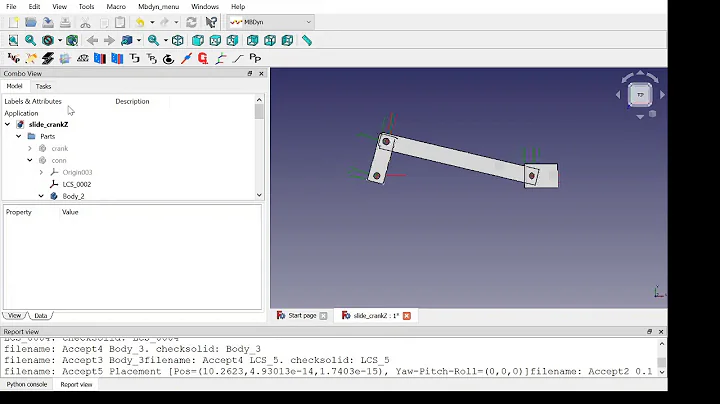Collapse the slide_crankZ document tree node
720x404 pixels.
7,124
